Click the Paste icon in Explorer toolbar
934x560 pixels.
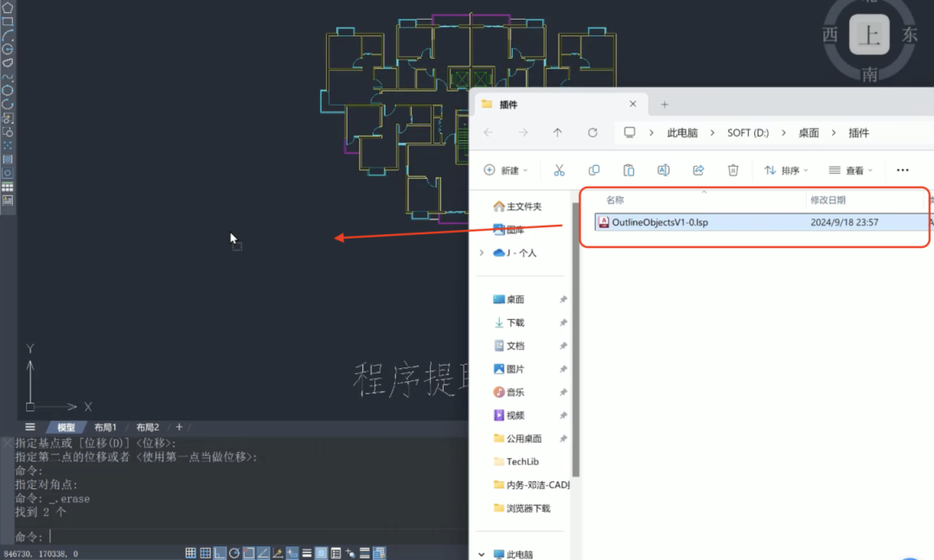[x=629, y=170]
